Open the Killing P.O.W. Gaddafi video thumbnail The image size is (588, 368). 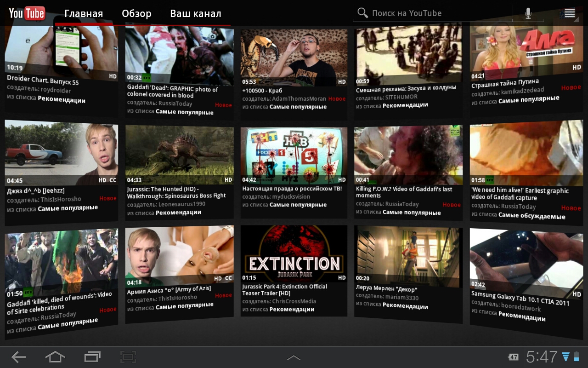408,155
